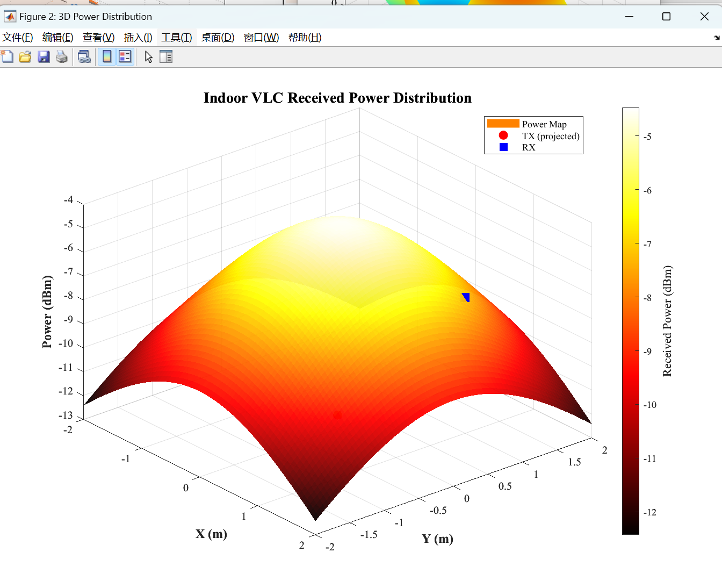
Task: Select the "Power (dBm)" z-axis label
Action: (x=47, y=312)
